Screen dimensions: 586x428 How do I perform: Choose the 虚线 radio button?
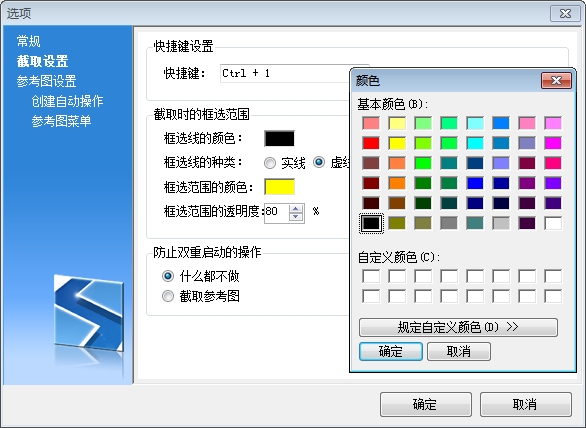(x=319, y=162)
